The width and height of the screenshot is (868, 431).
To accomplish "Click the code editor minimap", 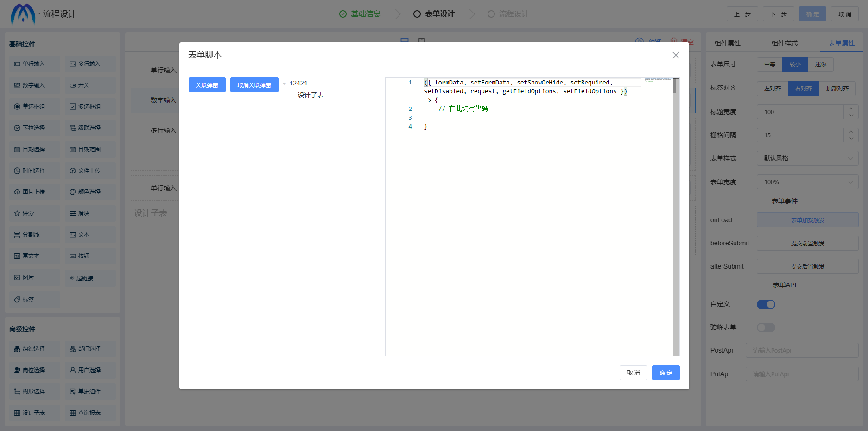I will tap(659, 80).
